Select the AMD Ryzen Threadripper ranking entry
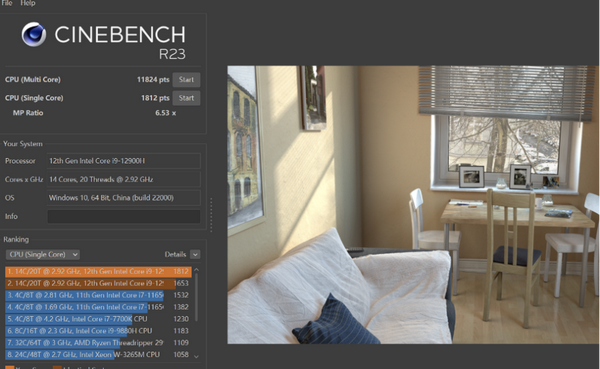The image size is (600, 369). coord(98,343)
